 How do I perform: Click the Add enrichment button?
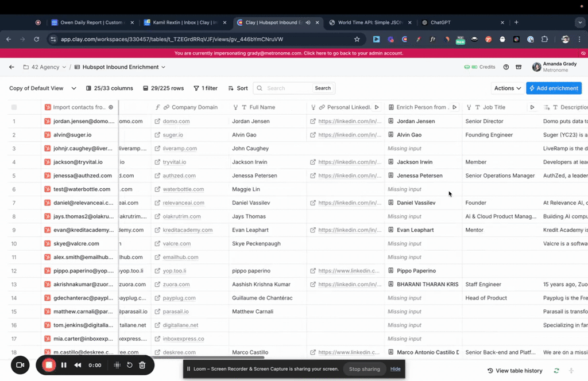click(x=554, y=88)
